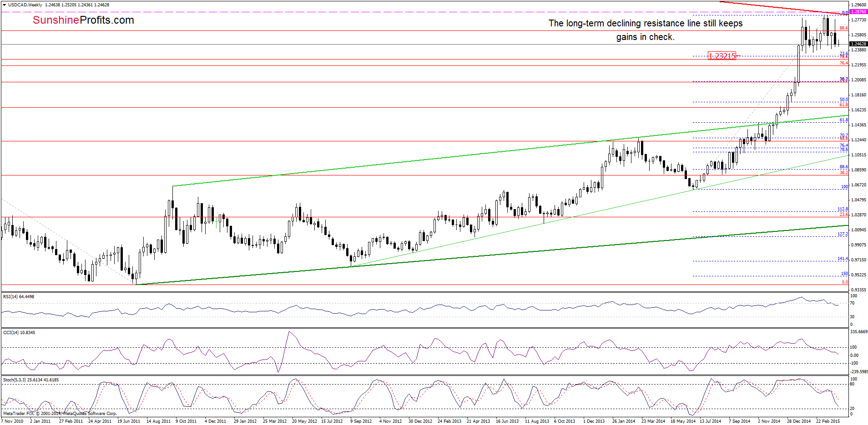Screen dimensions: 868x425
Task: Click the 1.12440 price axis value
Action: (858, 140)
